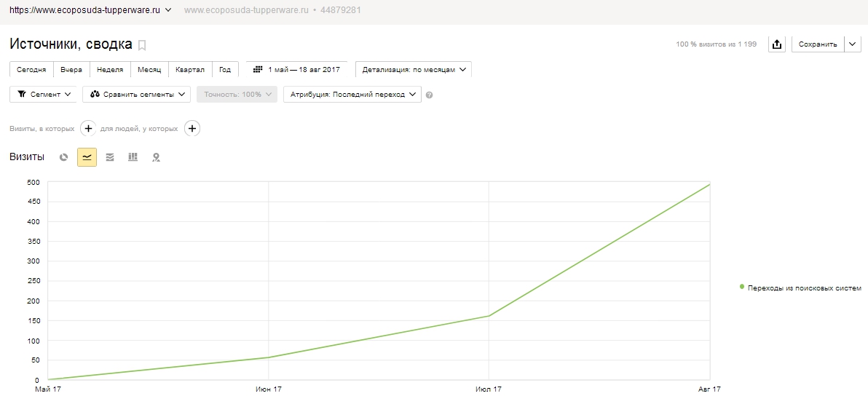Expand the Сравнить сегменты dropdown

136,95
